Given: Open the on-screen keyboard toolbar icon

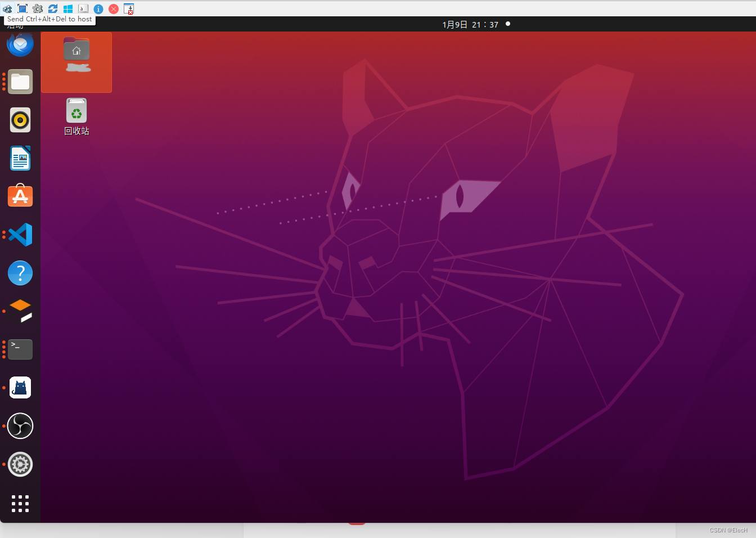Looking at the screenshot, I should coord(83,8).
